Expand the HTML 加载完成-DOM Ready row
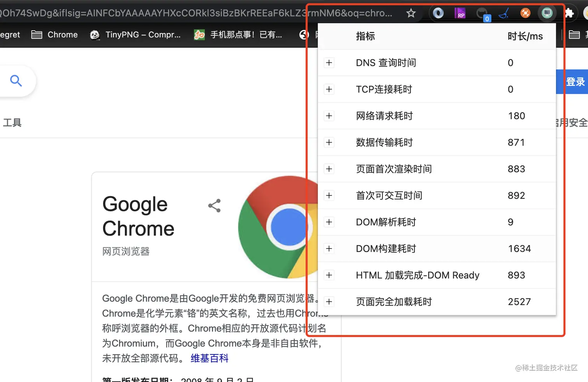 click(x=329, y=275)
